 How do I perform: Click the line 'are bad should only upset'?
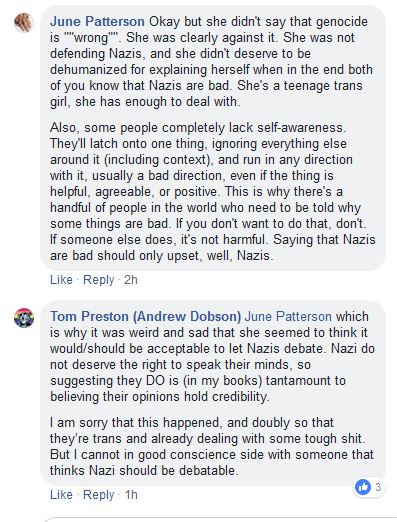[x=161, y=256]
